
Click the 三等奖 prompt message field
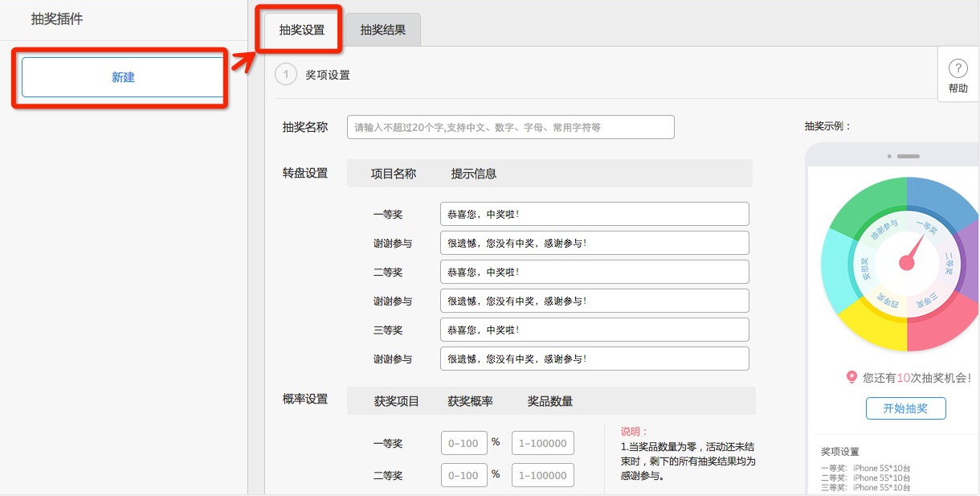point(594,330)
